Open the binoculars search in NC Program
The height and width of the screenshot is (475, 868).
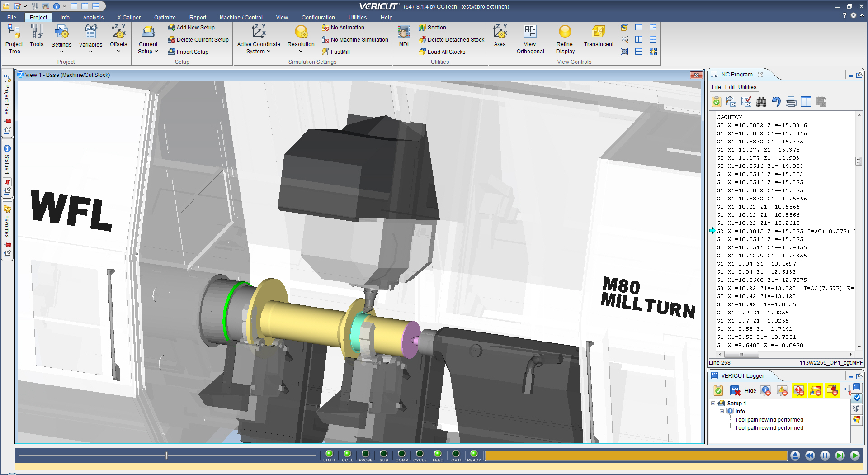[x=761, y=102]
